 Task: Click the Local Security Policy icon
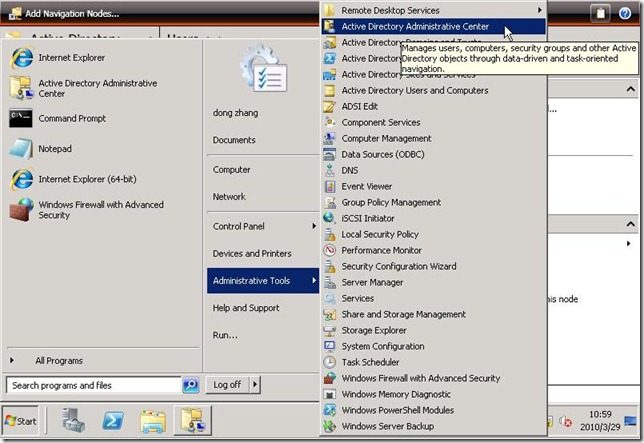pos(329,234)
